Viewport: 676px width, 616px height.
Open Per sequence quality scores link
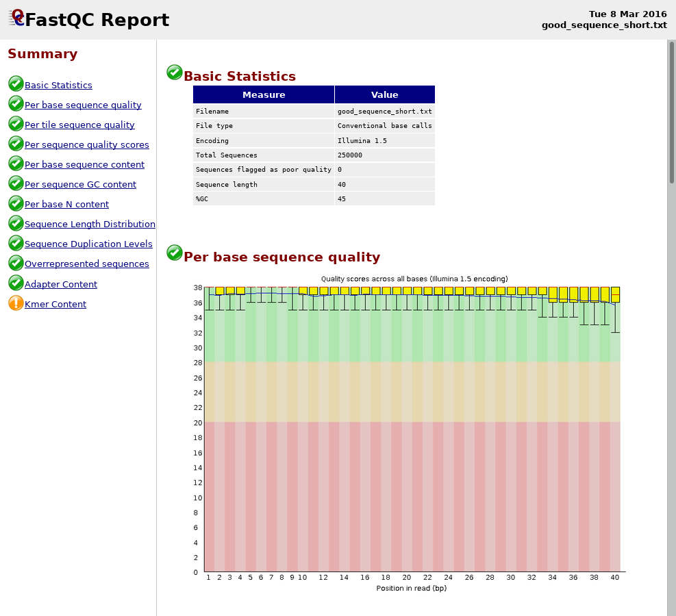coord(86,145)
